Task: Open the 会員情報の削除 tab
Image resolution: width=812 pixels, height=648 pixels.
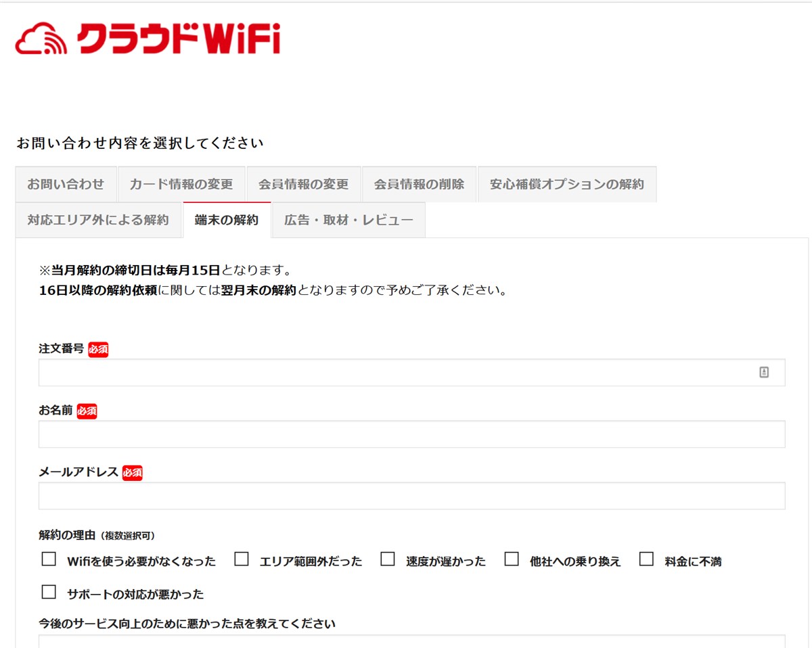Action: (420, 184)
